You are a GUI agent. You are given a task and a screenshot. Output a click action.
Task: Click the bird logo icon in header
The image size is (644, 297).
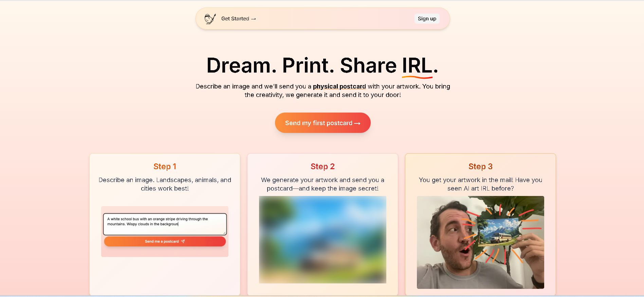210,19
